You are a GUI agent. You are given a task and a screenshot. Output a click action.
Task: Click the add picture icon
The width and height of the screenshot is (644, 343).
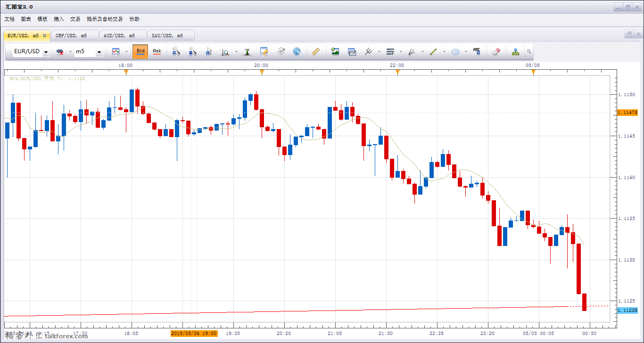(x=335, y=51)
